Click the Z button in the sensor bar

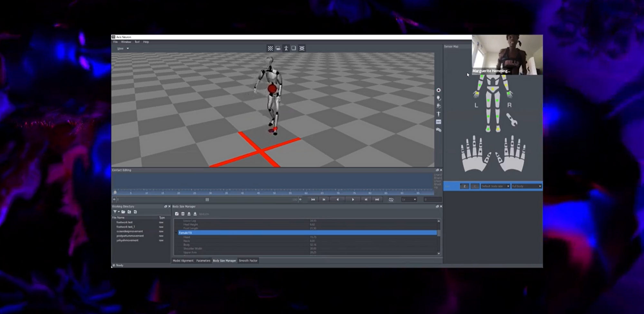coord(464,186)
